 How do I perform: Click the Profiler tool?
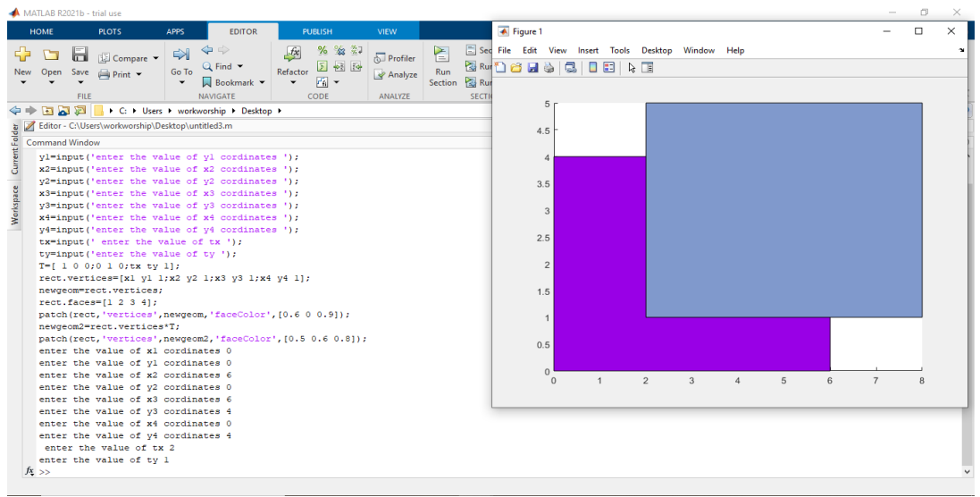pos(394,58)
